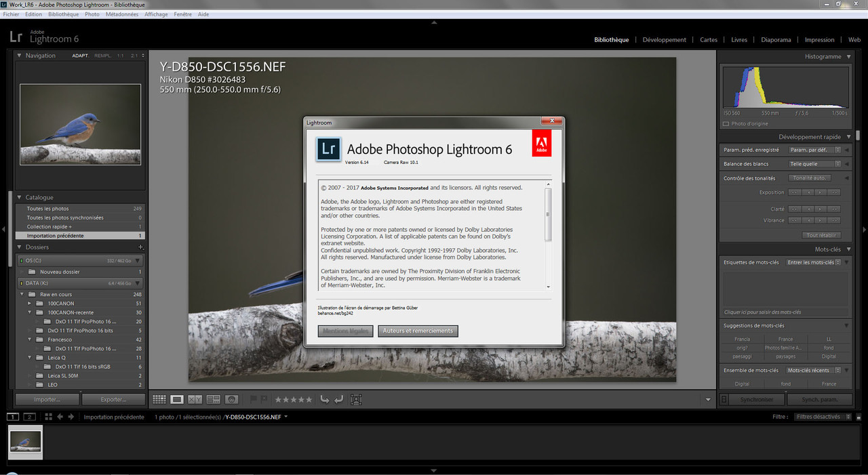Collapse the Navigation panel
This screenshot has width=868, height=475.
[x=20, y=56]
